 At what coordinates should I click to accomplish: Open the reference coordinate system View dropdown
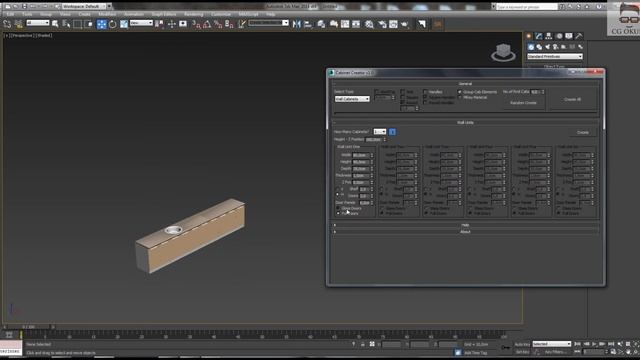141,23
